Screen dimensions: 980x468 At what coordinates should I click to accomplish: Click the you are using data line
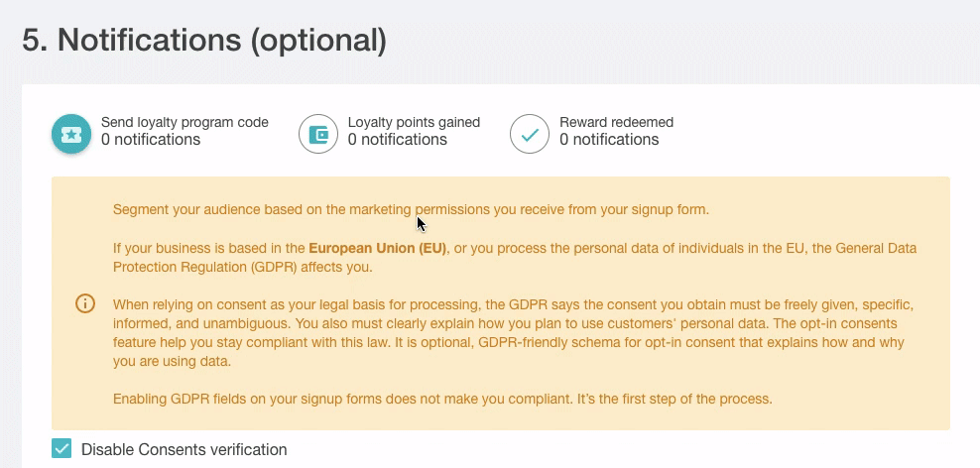point(172,362)
